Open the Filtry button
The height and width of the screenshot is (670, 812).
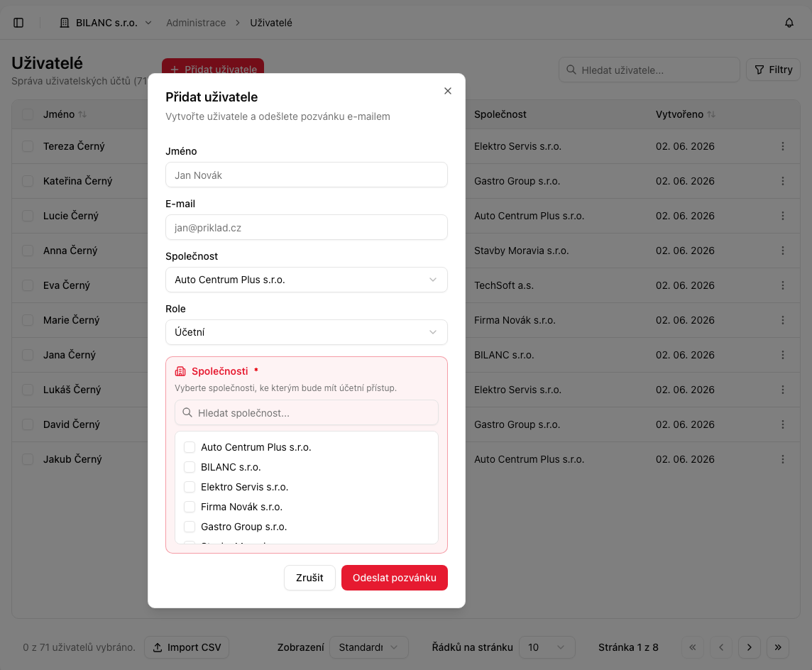coord(773,70)
